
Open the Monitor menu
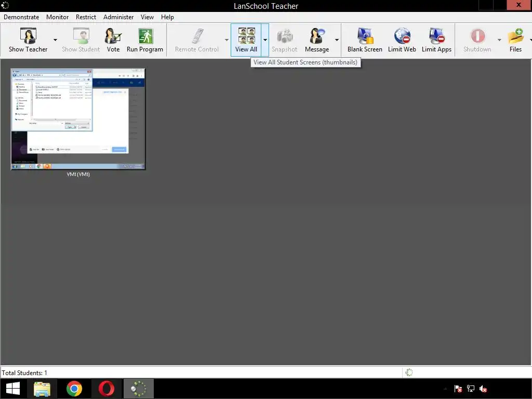coord(57,17)
